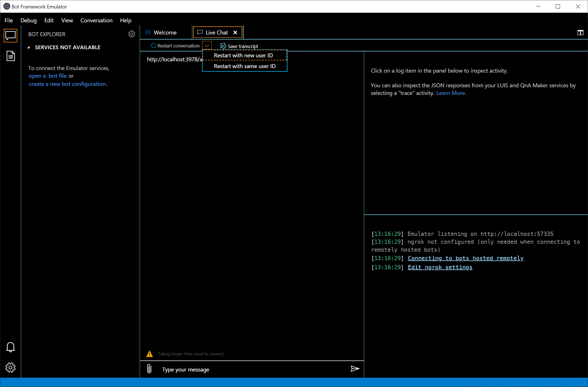Collapse the Services Not Available section
The width and height of the screenshot is (588, 387).
coord(29,47)
